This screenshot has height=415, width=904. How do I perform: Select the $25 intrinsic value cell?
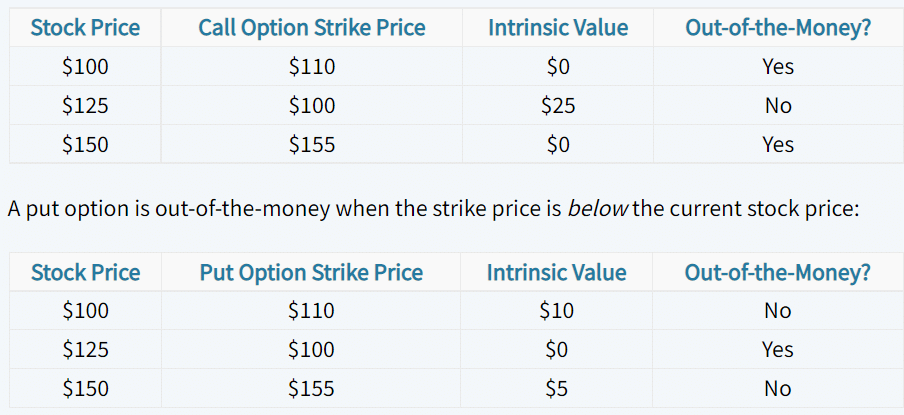(558, 105)
